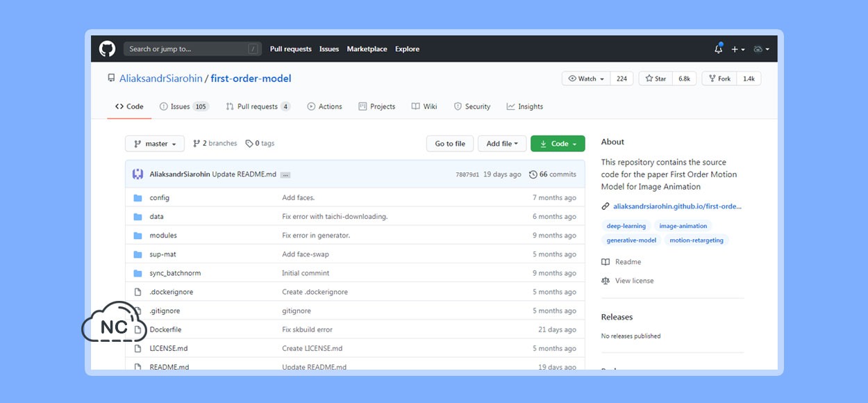The height and width of the screenshot is (403, 868).
Task: Open the Wiki tab
Action: (424, 106)
